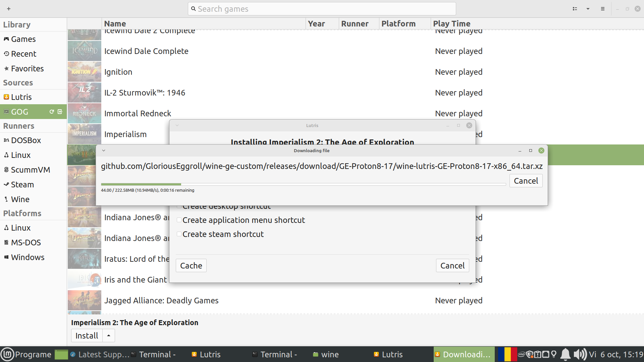Select the Wine runner
Viewport: 644px width, 362px height.
34,199
